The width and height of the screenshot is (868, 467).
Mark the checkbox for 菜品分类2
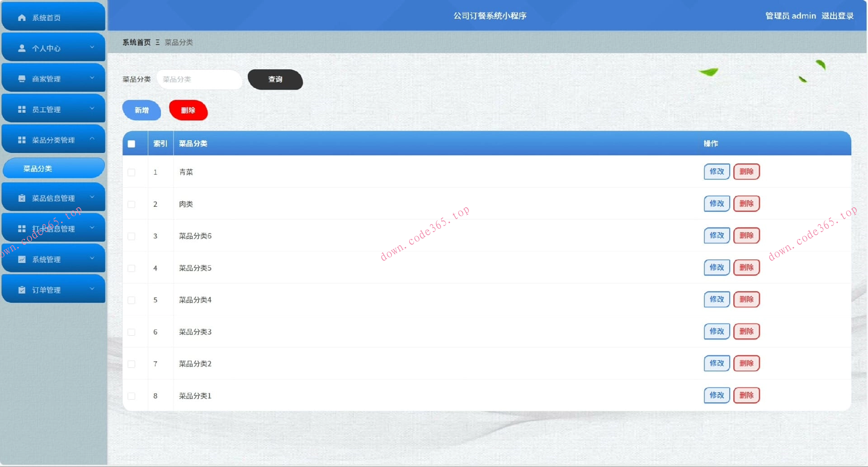(132, 364)
